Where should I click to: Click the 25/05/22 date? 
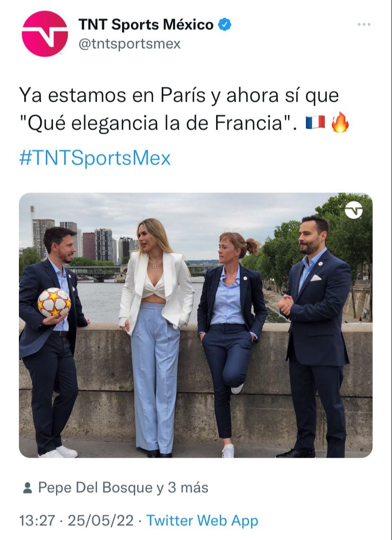point(100,520)
